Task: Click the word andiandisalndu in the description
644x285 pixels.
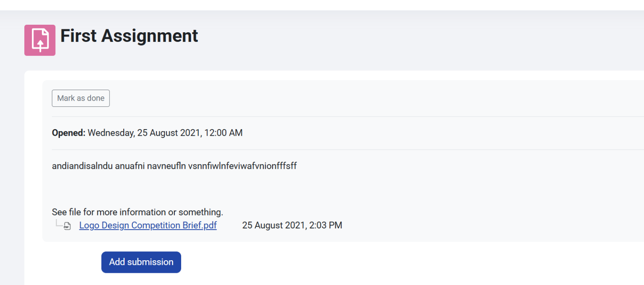Action: tap(82, 166)
